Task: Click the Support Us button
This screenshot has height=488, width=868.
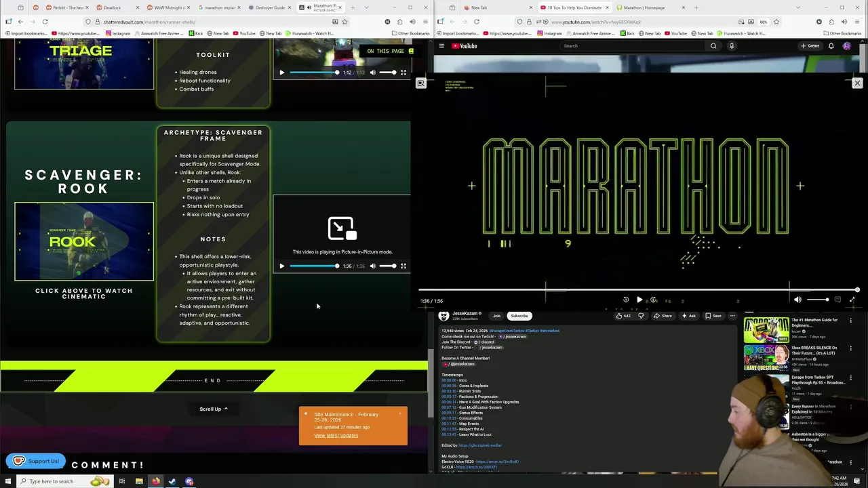Action: click(x=36, y=461)
